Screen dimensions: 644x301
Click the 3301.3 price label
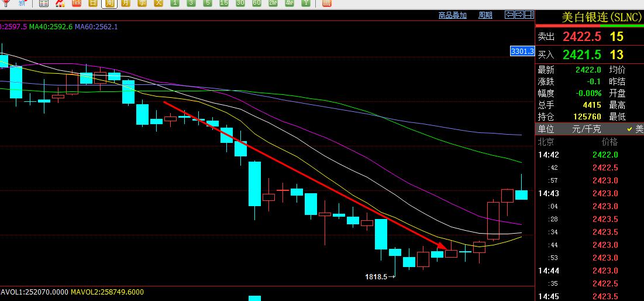(522, 52)
